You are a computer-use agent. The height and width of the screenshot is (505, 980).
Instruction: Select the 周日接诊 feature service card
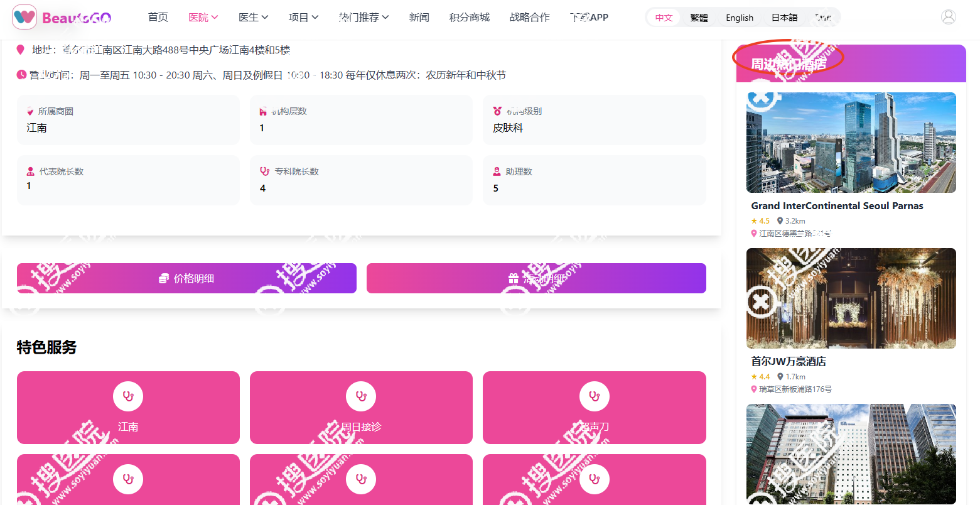tap(361, 408)
